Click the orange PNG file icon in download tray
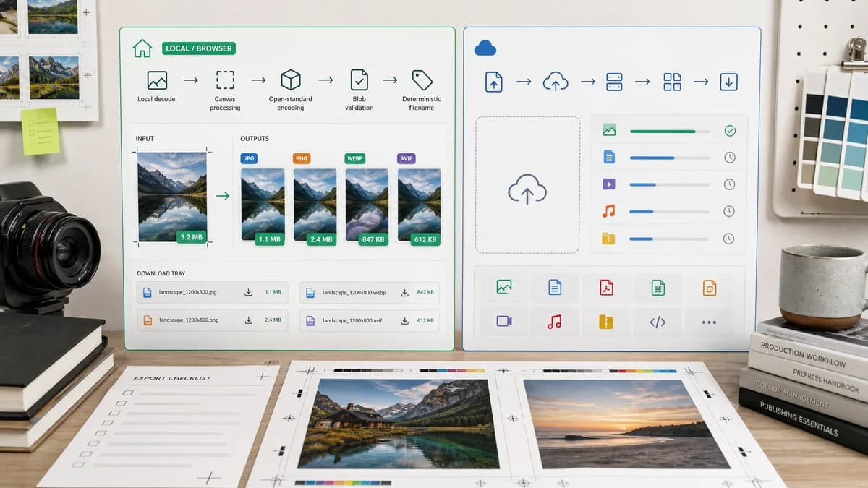Image resolution: width=868 pixels, height=488 pixels. [x=148, y=320]
